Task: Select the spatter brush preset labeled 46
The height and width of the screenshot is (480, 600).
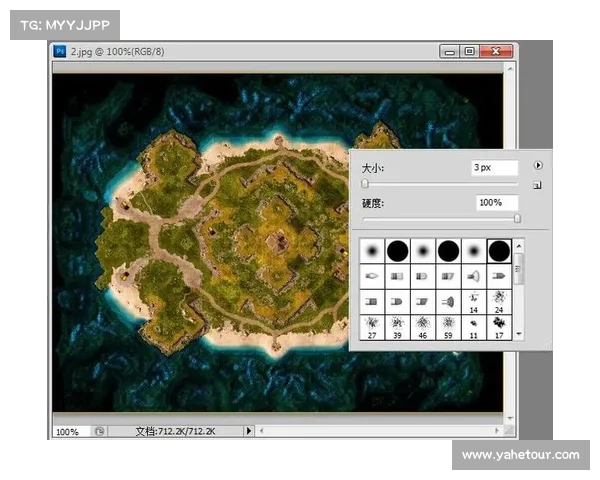Action: (422, 327)
